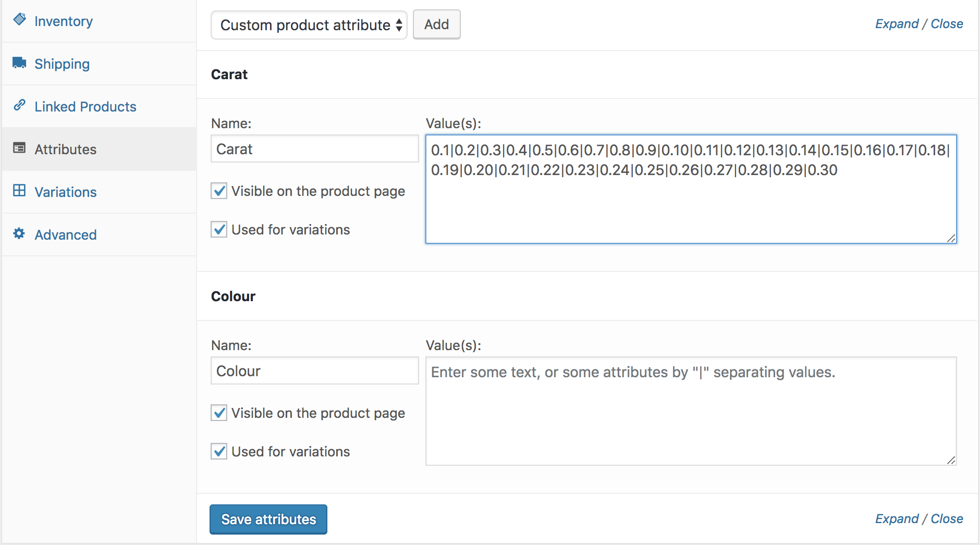Click the Carat name input field
The width and height of the screenshot is (980, 545).
click(x=315, y=149)
